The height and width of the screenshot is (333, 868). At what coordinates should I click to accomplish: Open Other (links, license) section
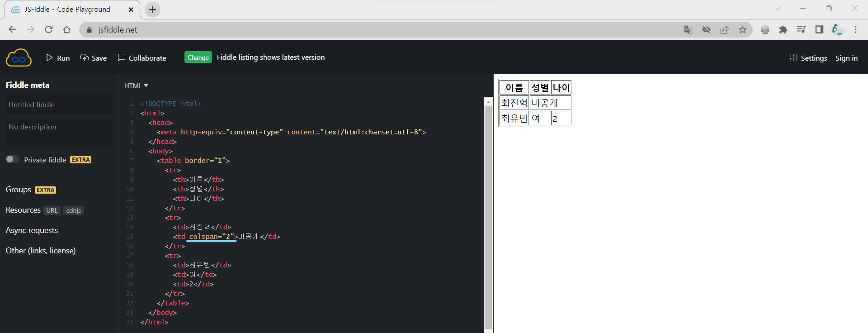click(x=40, y=251)
